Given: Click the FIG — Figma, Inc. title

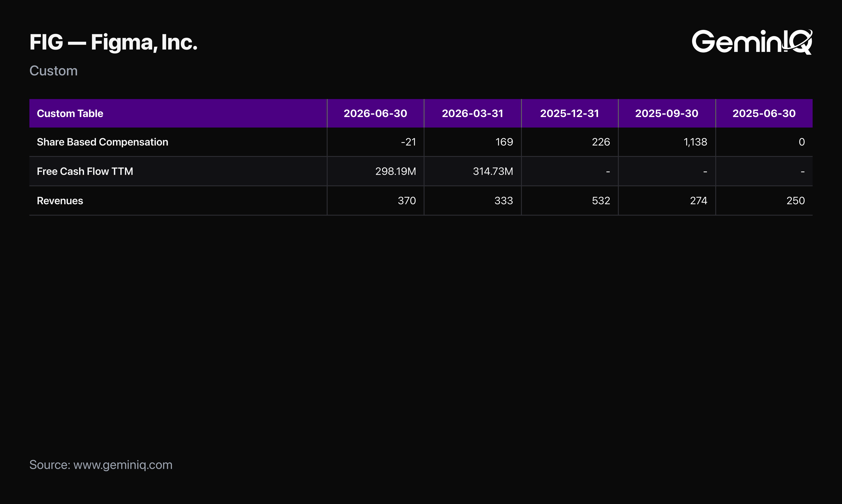Looking at the screenshot, I should pos(113,43).
